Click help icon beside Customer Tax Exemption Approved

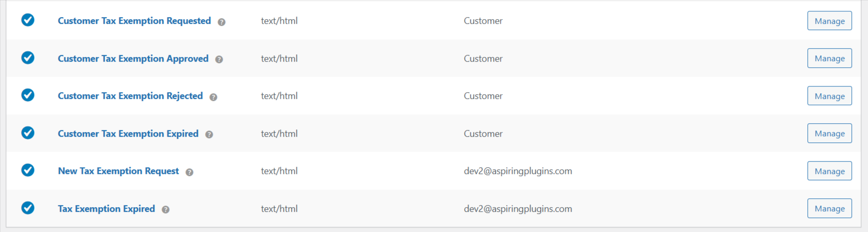tap(219, 60)
